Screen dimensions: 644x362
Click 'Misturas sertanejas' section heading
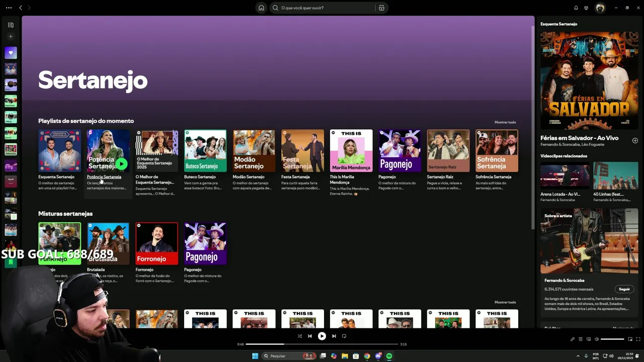pos(65,214)
